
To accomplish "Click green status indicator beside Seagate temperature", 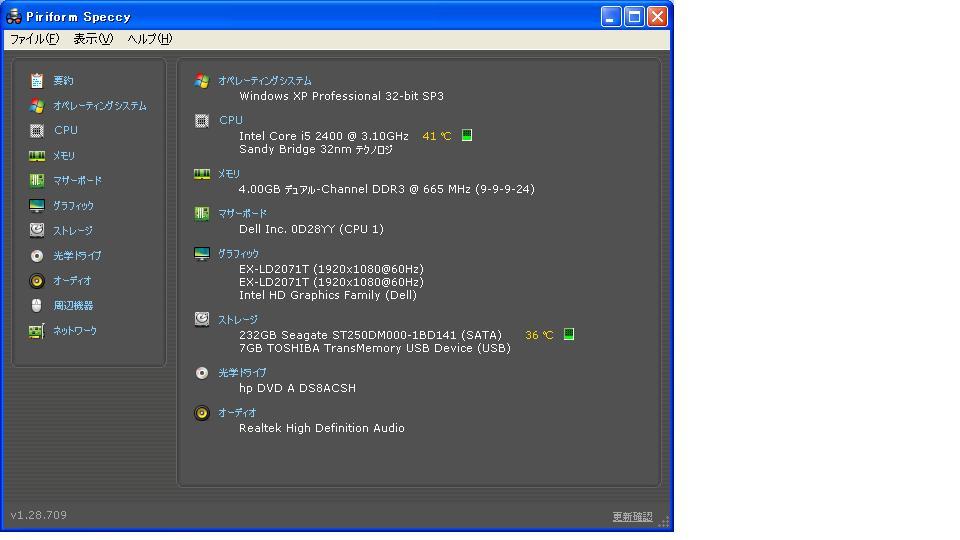I will (x=569, y=334).
